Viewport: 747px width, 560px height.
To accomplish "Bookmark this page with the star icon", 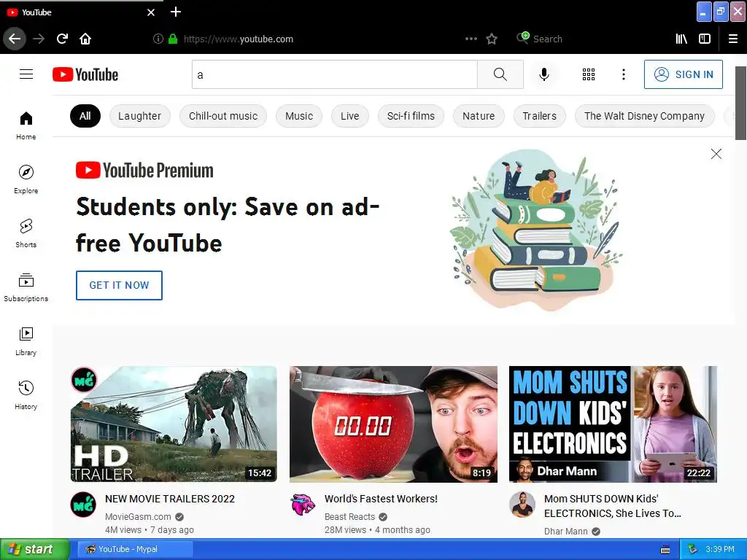I will (x=492, y=39).
